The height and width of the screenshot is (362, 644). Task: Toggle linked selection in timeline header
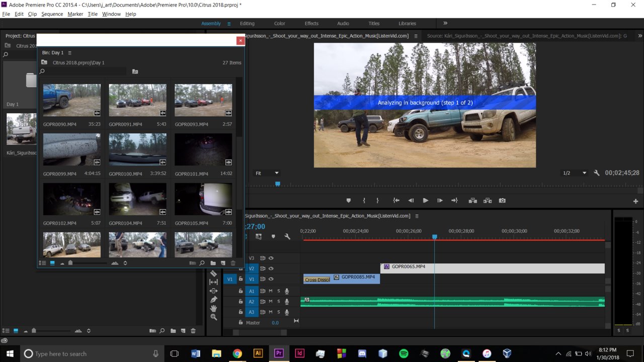(x=259, y=236)
